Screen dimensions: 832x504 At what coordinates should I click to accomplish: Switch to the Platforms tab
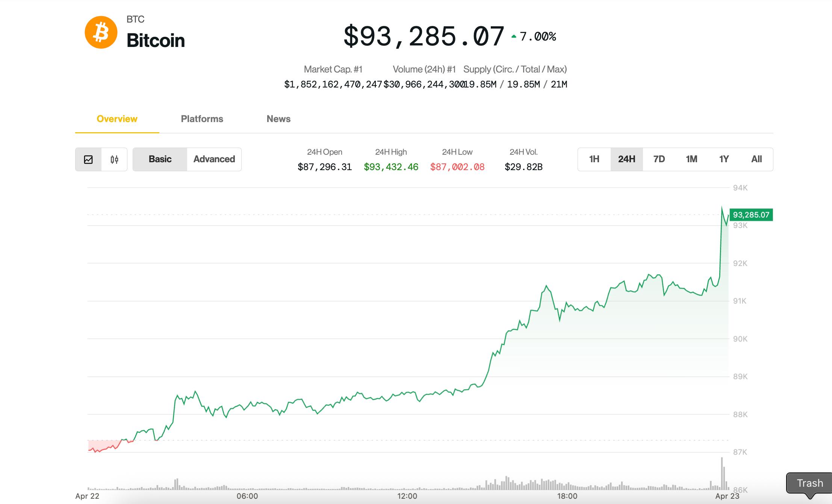[201, 119]
